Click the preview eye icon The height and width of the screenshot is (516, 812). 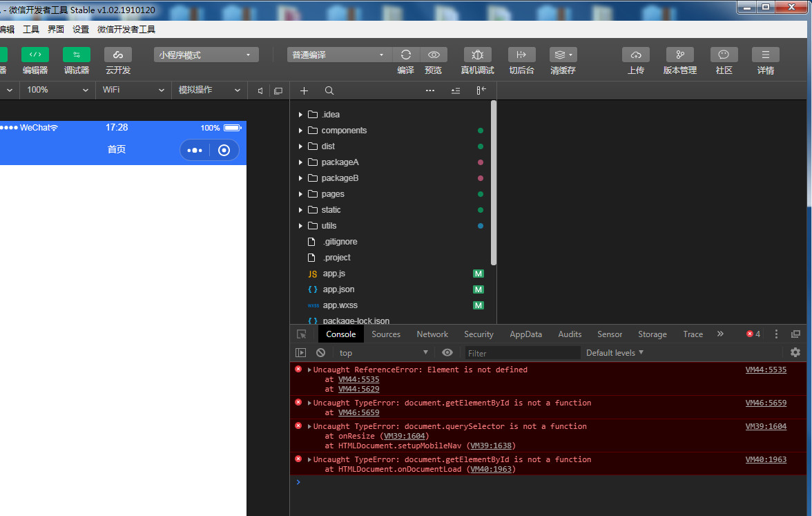pos(434,55)
